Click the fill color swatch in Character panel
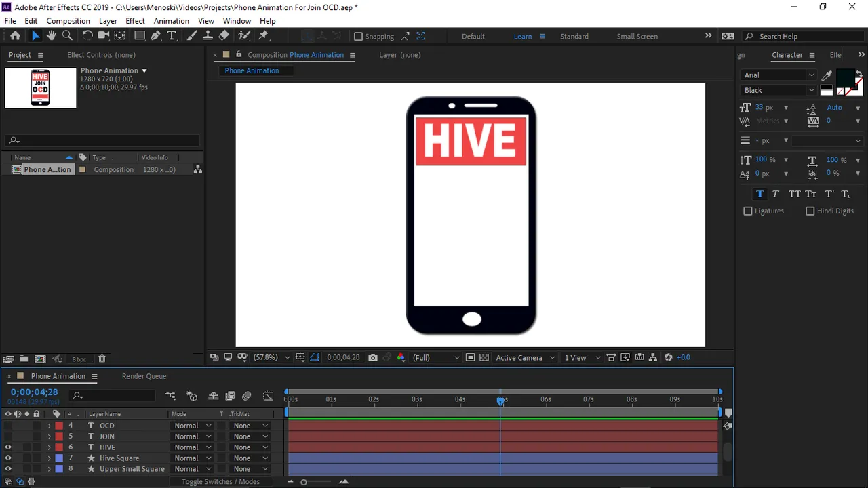 coord(844,79)
